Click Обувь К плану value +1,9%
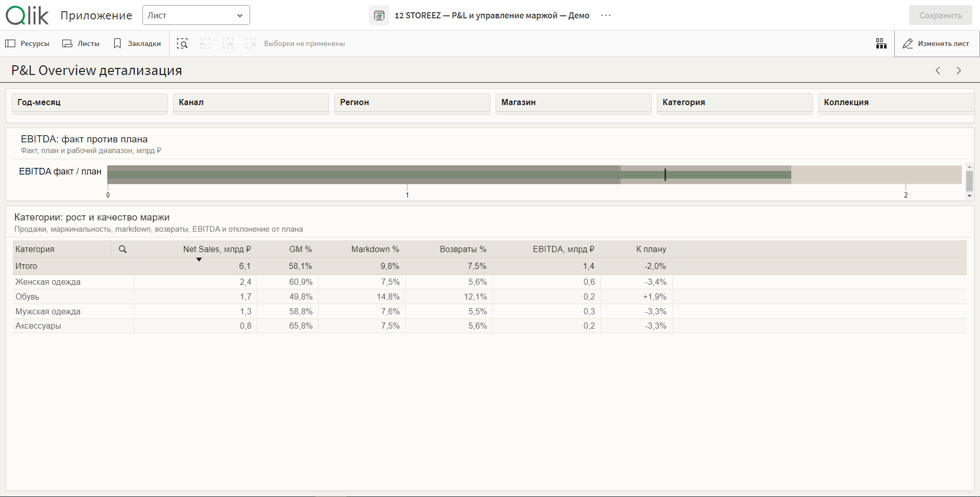This screenshot has height=497, width=980. click(x=654, y=296)
